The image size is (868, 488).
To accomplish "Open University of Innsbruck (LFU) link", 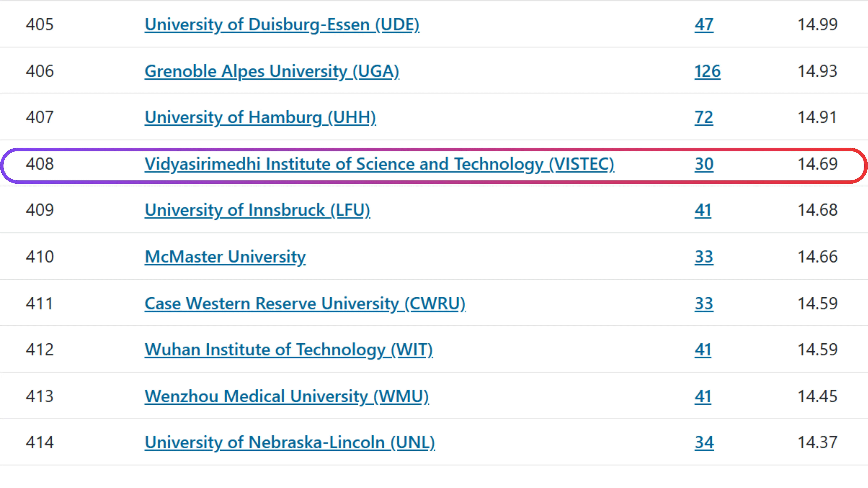I will click(x=257, y=210).
